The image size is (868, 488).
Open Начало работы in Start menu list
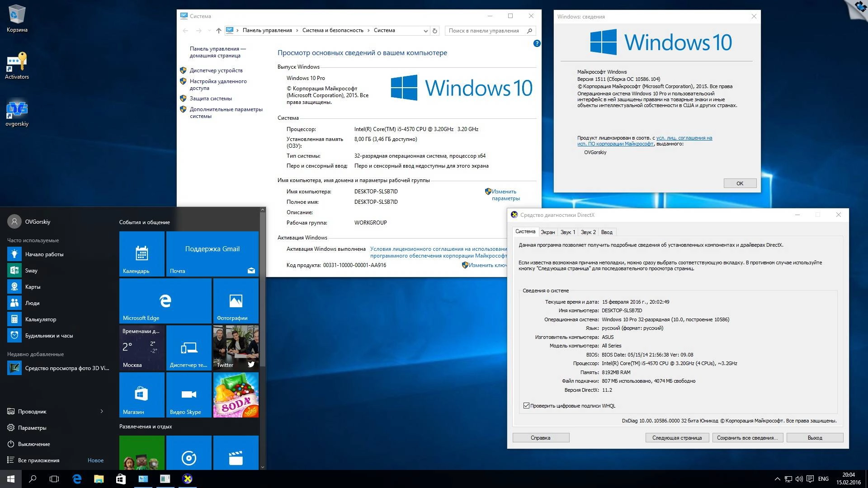click(x=58, y=254)
